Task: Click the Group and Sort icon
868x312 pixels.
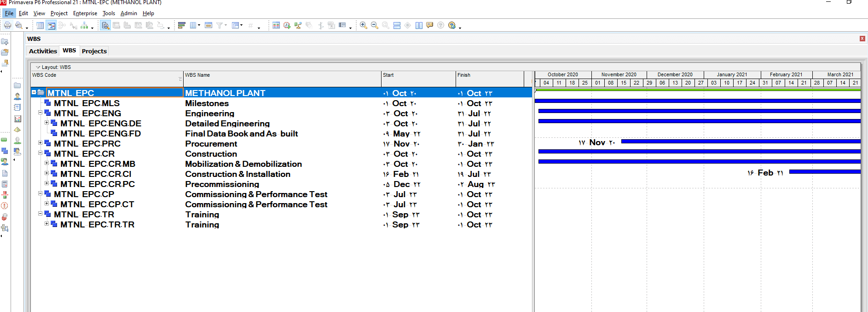Action: point(236,25)
